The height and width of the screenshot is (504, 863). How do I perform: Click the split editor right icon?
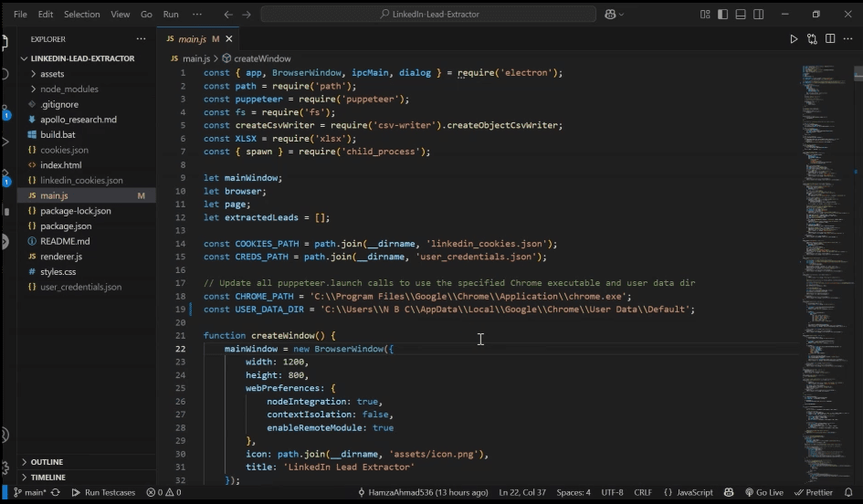[x=830, y=39]
